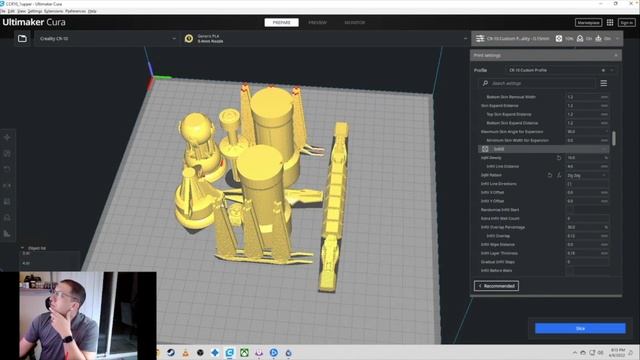Collapse print settings header bar chevron
This screenshot has height=360, width=640.
point(618,38)
